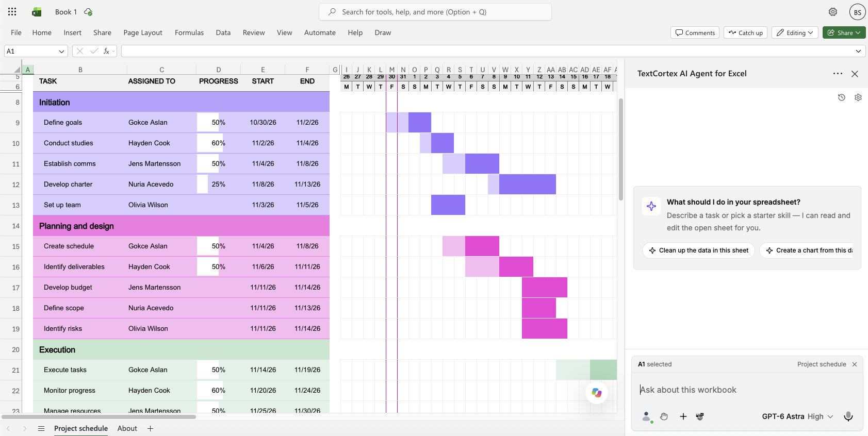
Task: Check the cloud saved status icon
Action: [88, 12]
